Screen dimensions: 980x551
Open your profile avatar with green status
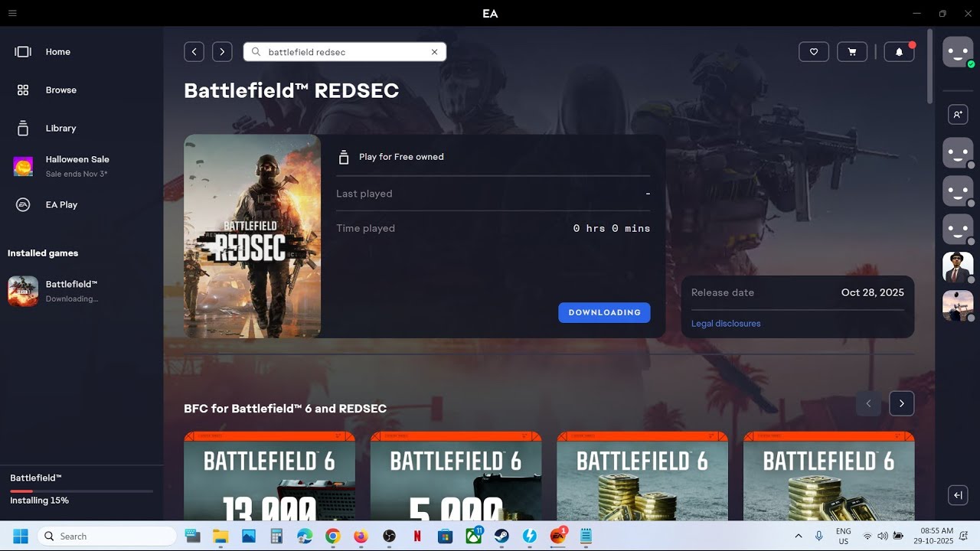(x=958, y=52)
